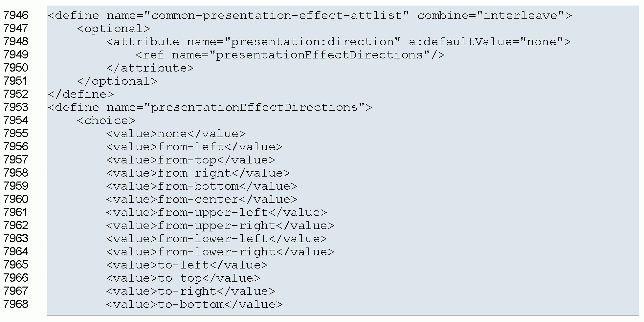The image size is (644, 322).
Task: Click the "presentation:direction" attribute name
Action: point(312,42)
